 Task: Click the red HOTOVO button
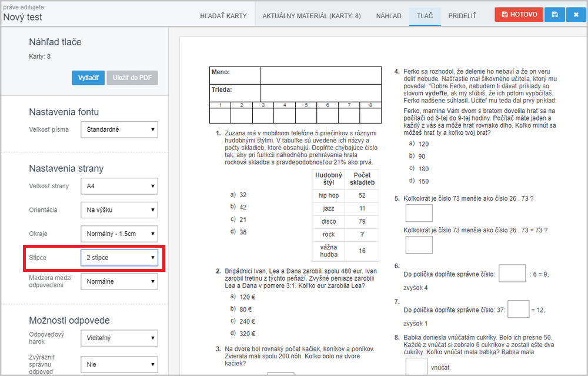tap(519, 15)
